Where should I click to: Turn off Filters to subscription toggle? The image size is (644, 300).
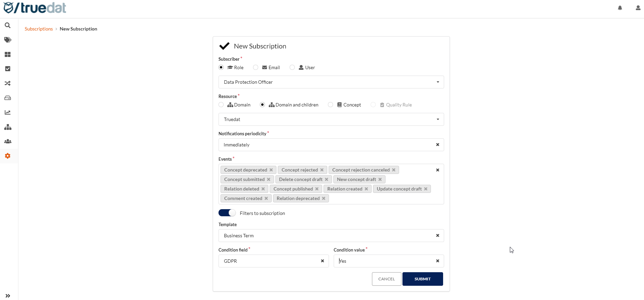[227, 213]
